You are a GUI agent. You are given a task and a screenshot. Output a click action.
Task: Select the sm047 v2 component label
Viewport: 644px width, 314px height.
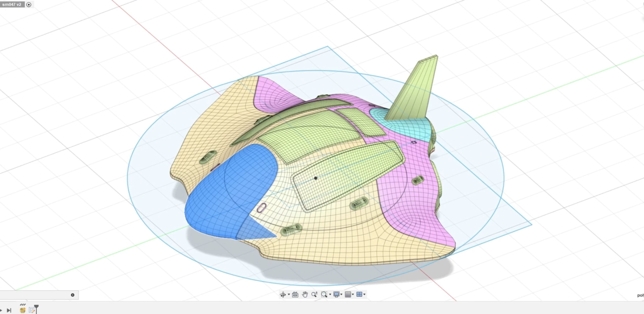tap(12, 4)
